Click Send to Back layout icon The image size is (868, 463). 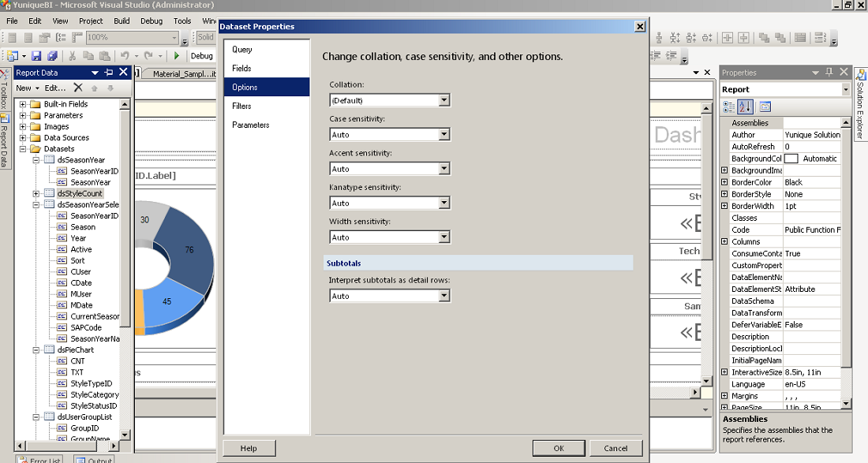[x=780, y=38]
